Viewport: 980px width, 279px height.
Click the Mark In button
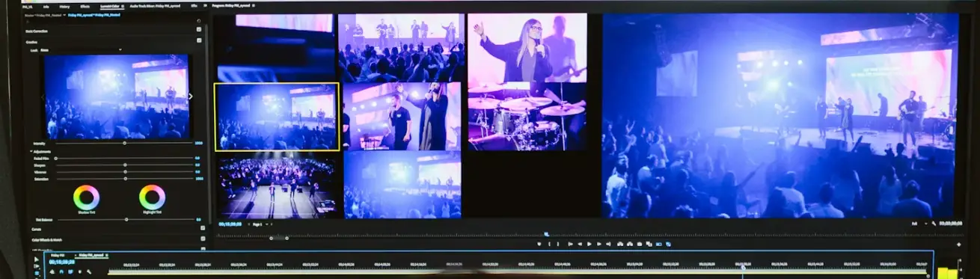[x=549, y=244]
